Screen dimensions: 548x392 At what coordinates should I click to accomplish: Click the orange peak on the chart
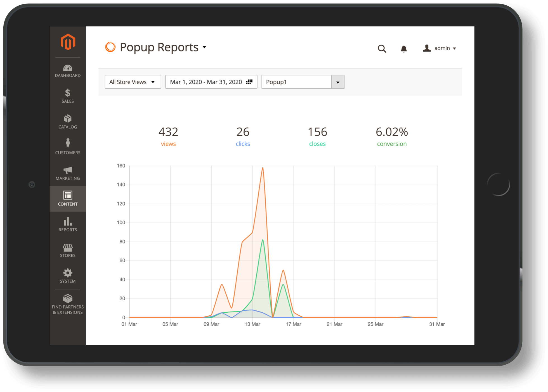click(263, 168)
